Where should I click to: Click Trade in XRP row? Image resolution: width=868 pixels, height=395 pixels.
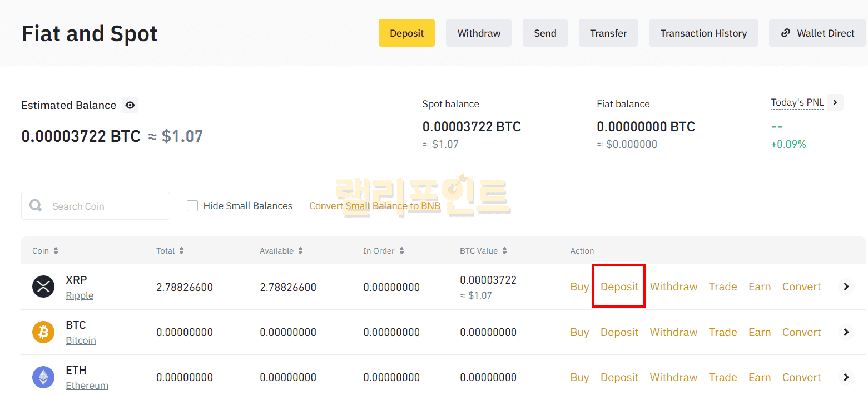[723, 287]
